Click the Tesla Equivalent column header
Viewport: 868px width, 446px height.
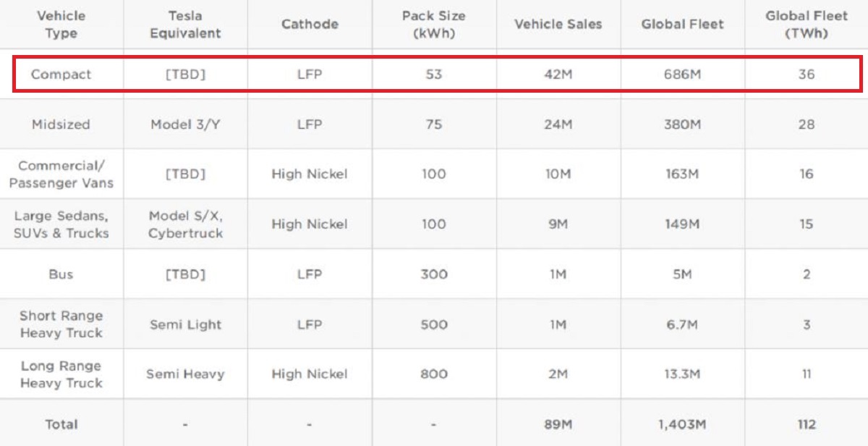185,24
